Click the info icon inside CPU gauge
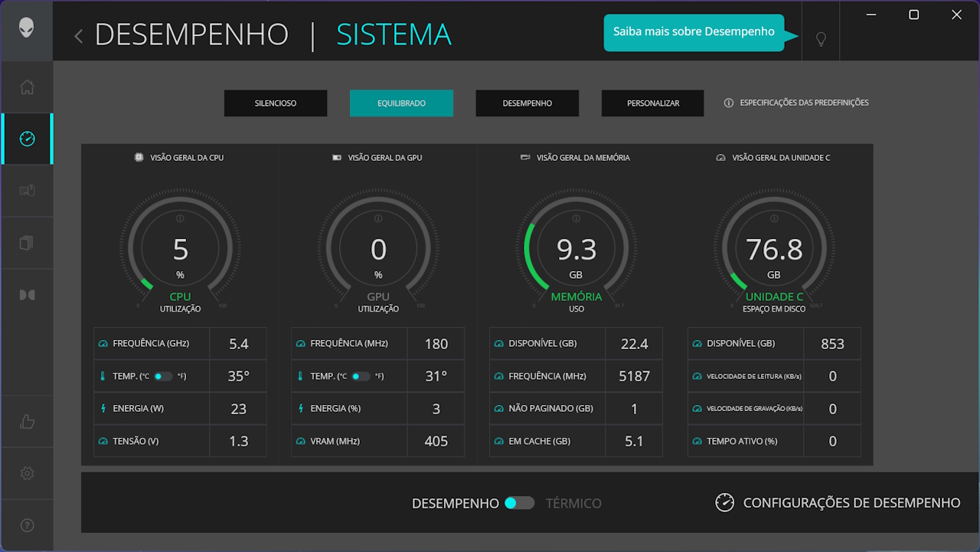 tap(181, 218)
